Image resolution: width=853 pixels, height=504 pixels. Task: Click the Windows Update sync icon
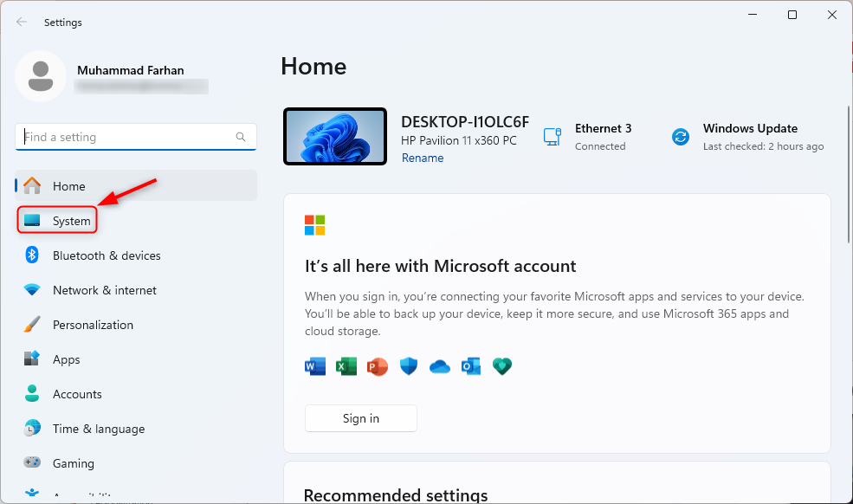pos(680,137)
